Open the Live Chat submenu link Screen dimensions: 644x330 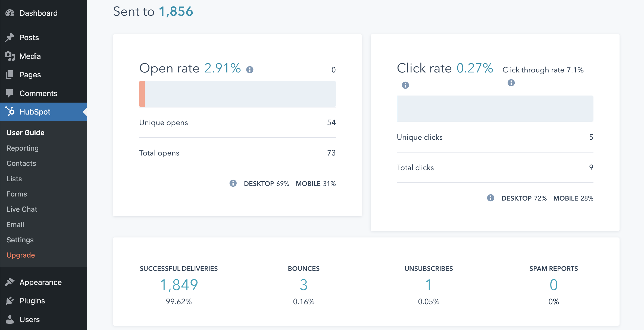coord(22,209)
